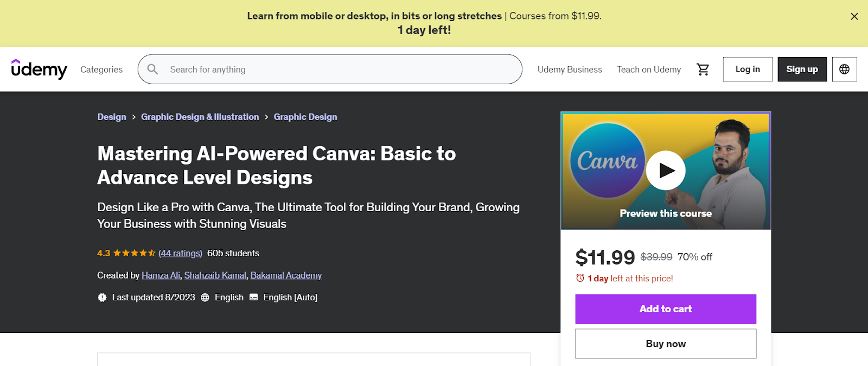868x366 pixels.
Task: Go to Graphic Design breadcrumb
Action: [305, 117]
